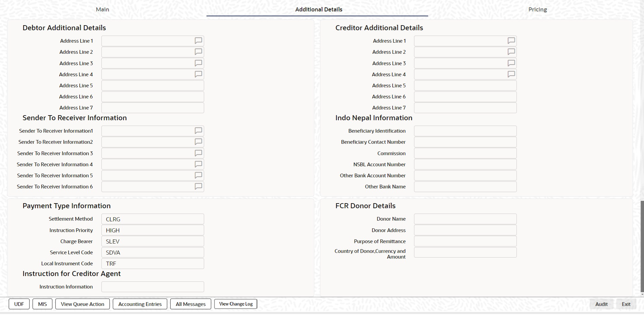This screenshot has width=644, height=315.
Task: Open View Change Log
Action: pyautogui.click(x=236, y=304)
